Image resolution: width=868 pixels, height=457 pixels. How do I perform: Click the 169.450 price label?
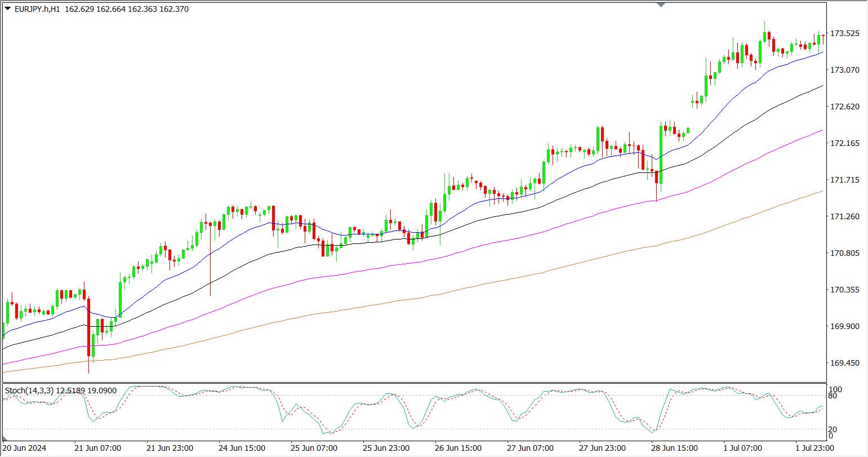[x=845, y=363]
